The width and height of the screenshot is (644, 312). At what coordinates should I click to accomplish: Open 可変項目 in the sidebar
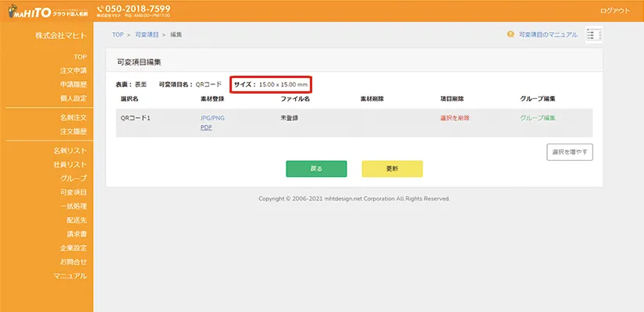(73, 192)
